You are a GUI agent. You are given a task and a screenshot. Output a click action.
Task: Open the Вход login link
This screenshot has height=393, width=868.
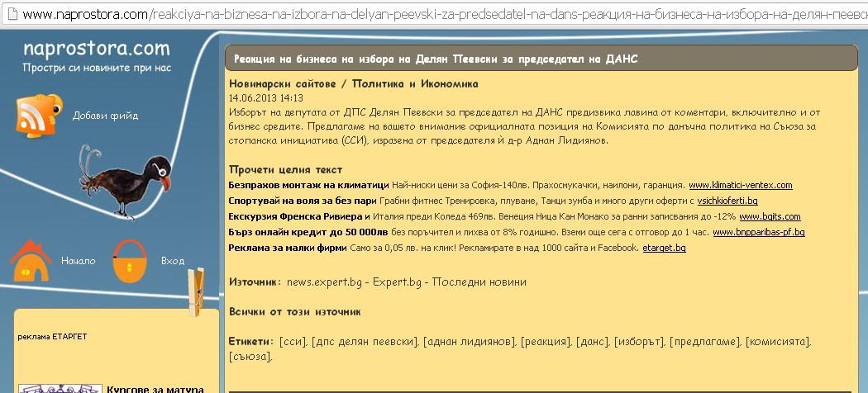pyautogui.click(x=173, y=261)
